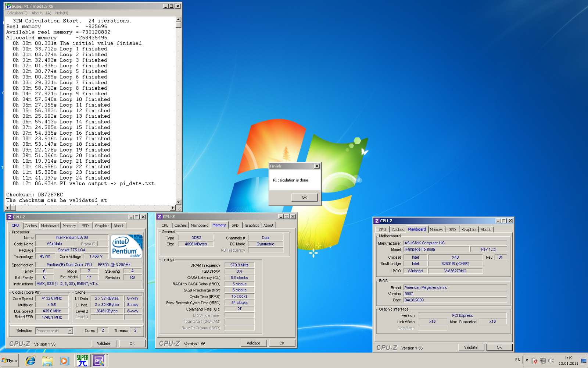Click the DRAM Frequency field showing 579.9 MHz
Image resolution: width=588 pixels, height=368 pixels.
pos(239,265)
